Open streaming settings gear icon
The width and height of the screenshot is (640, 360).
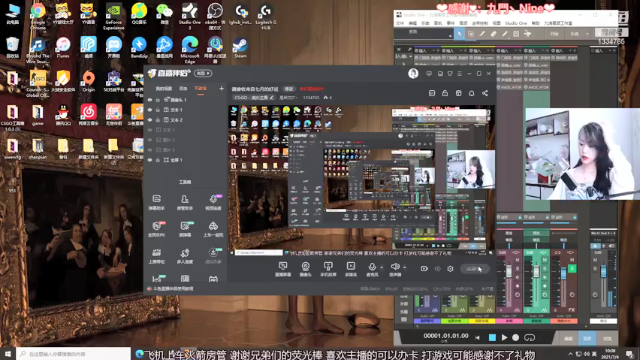pyautogui.click(x=450, y=269)
